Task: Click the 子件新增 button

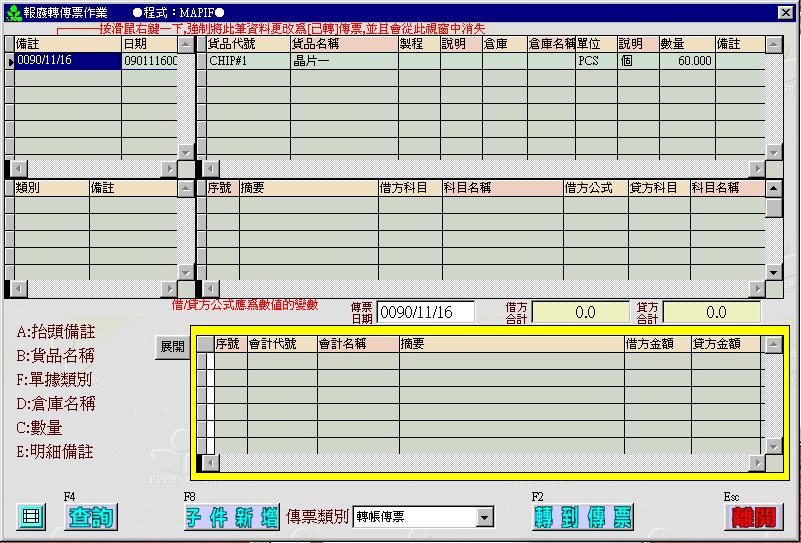Action: click(231, 517)
